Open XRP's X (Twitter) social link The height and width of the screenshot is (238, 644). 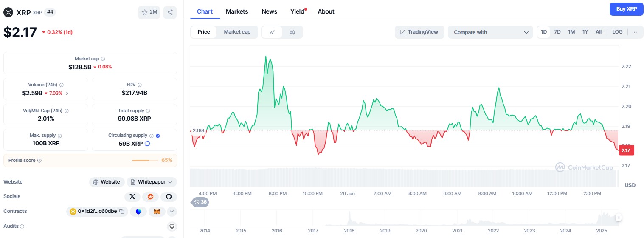click(x=132, y=197)
